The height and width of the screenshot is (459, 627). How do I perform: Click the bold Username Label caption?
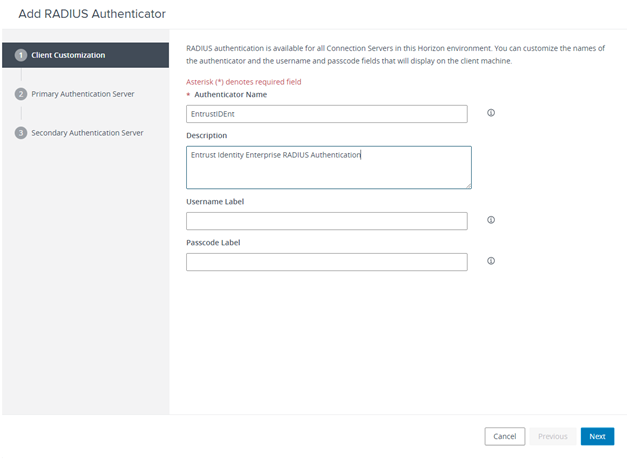pos(215,201)
